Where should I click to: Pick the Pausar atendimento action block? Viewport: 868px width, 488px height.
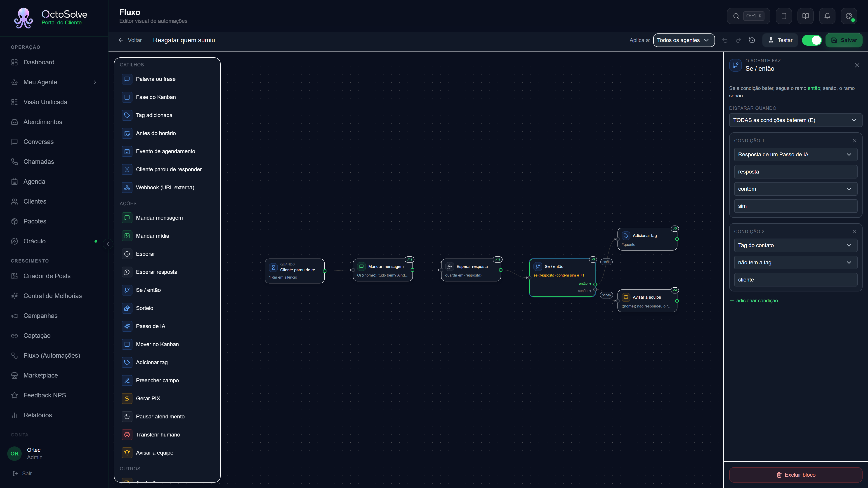[167, 416]
